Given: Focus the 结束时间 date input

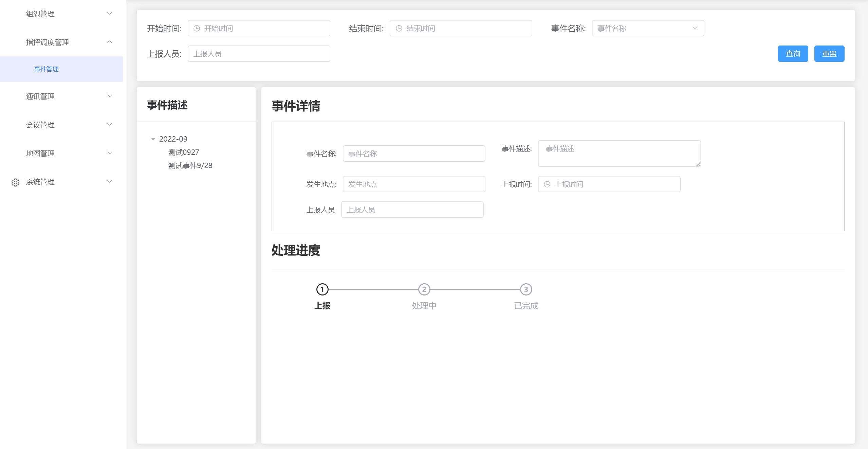Looking at the screenshot, I should [x=461, y=28].
